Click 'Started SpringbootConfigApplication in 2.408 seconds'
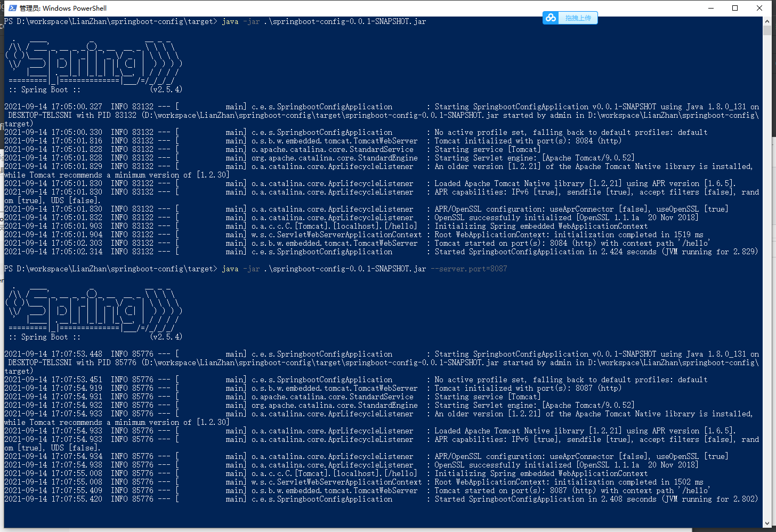Screen dimensions: 776x532 click(x=546, y=499)
